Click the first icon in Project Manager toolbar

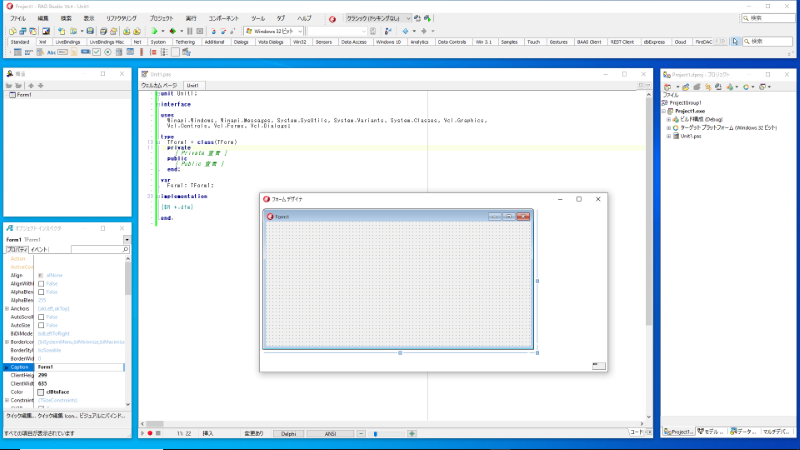(x=667, y=87)
